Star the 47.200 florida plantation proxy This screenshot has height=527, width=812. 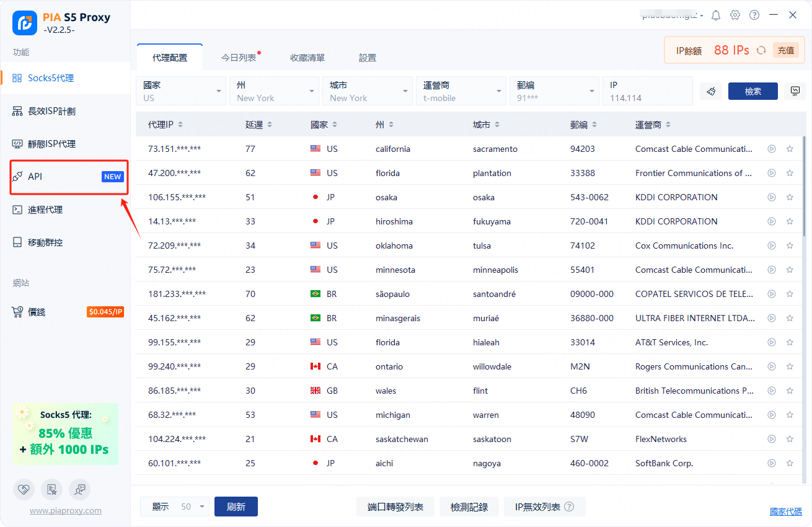pyautogui.click(x=790, y=173)
